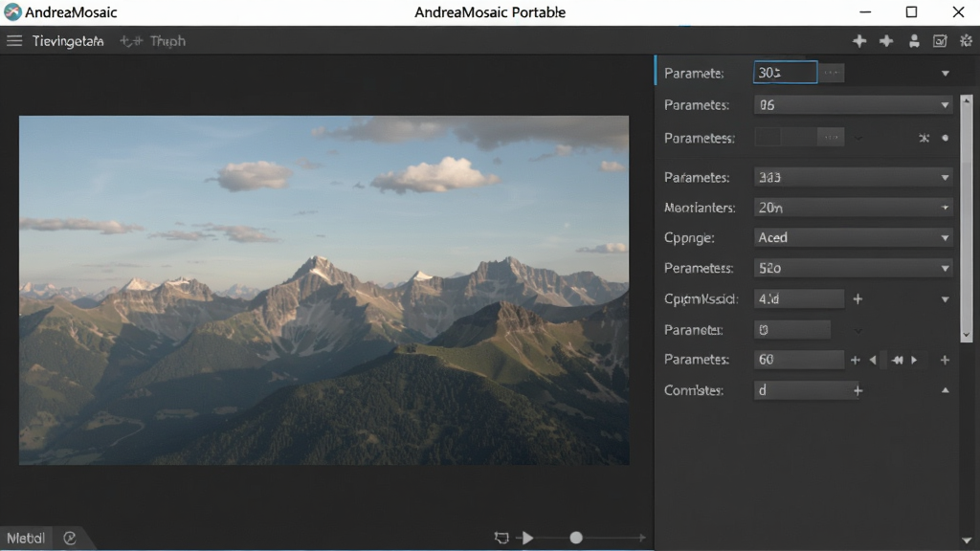980x551 pixels.
Task: Expand the dropdown arrow in the 30s row
Action: coord(945,74)
